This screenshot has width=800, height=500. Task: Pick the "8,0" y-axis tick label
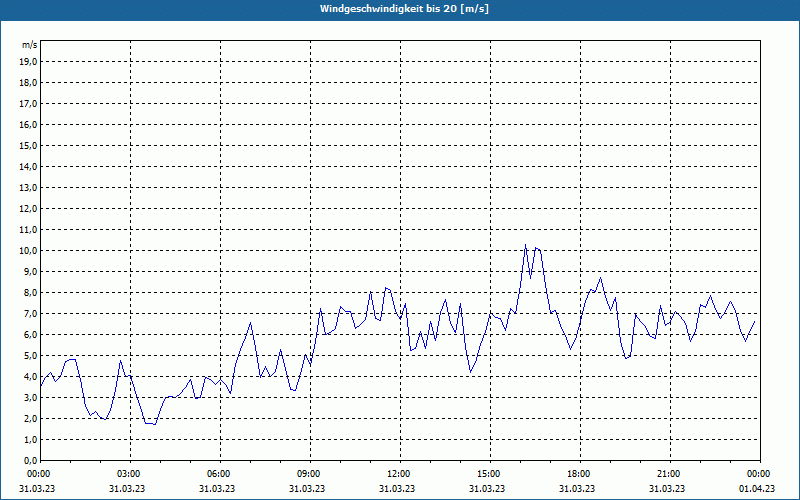(30, 292)
